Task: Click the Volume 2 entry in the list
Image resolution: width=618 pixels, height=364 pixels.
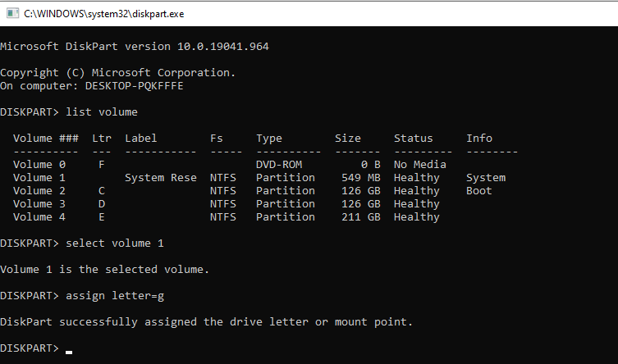Action: pyautogui.click(x=39, y=190)
